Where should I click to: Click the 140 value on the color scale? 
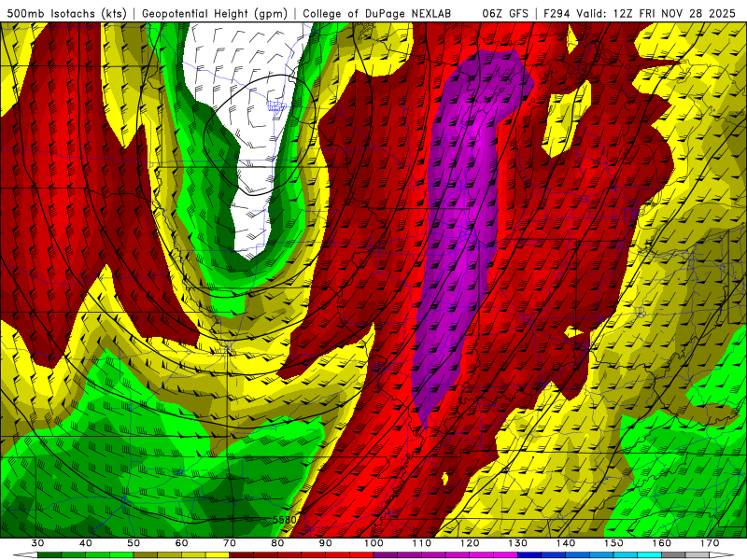coord(566,543)
